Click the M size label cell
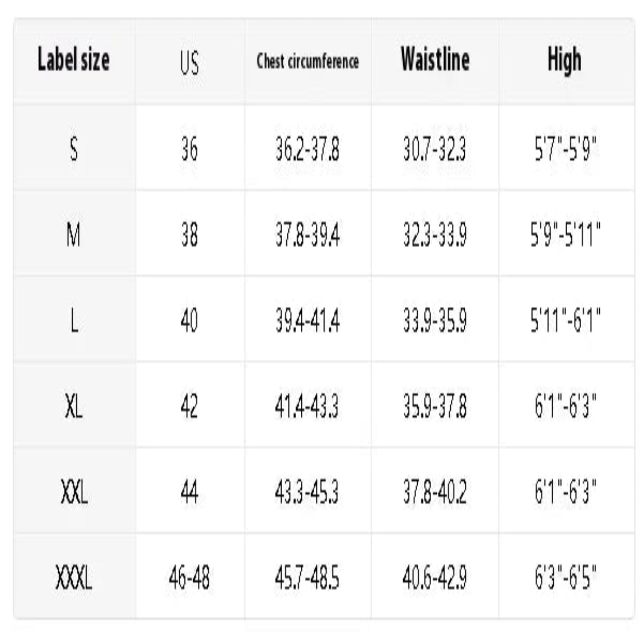This screenshot has height=644, width=644. tap(74, 235)
